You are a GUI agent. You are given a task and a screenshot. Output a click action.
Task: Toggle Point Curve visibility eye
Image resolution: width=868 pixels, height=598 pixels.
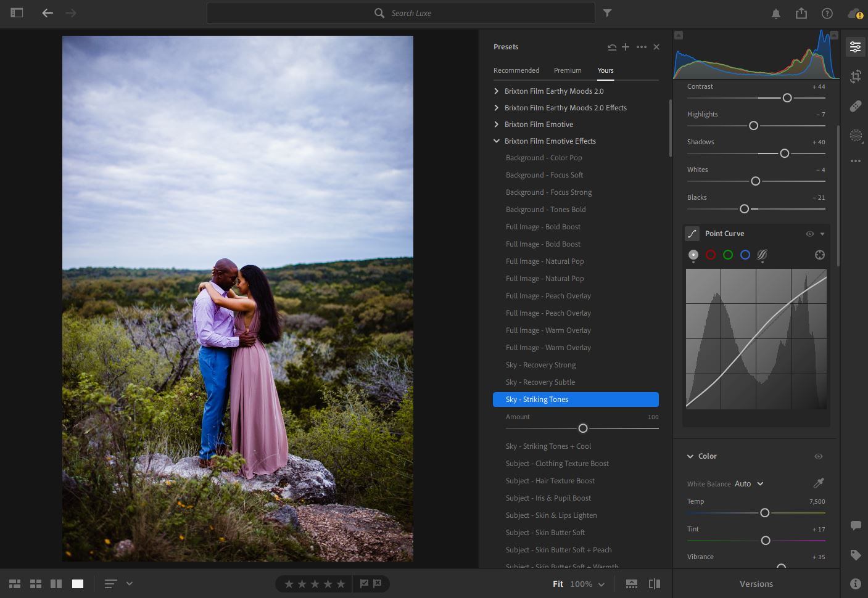pyautogui.click(x=809, y=234)
